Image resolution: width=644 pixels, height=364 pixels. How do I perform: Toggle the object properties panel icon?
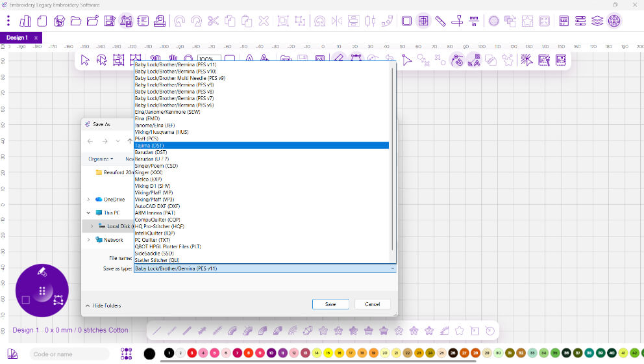pyautogui.click(x=563, y=21)
